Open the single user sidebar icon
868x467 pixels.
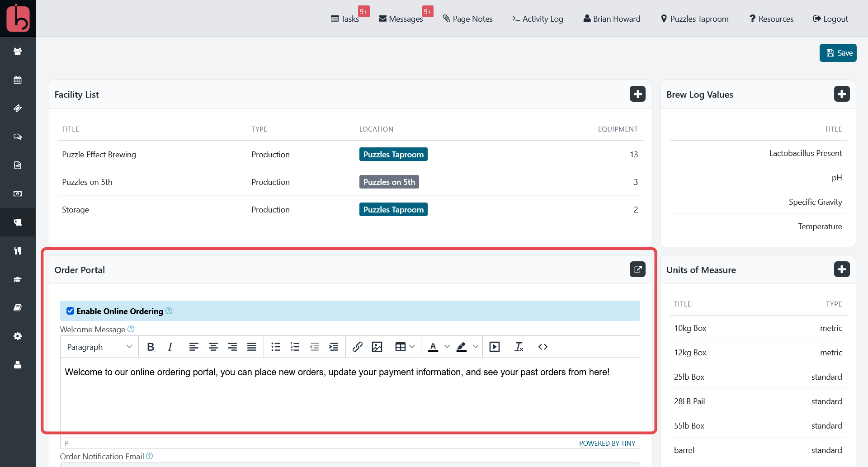(x=18, y=365)
